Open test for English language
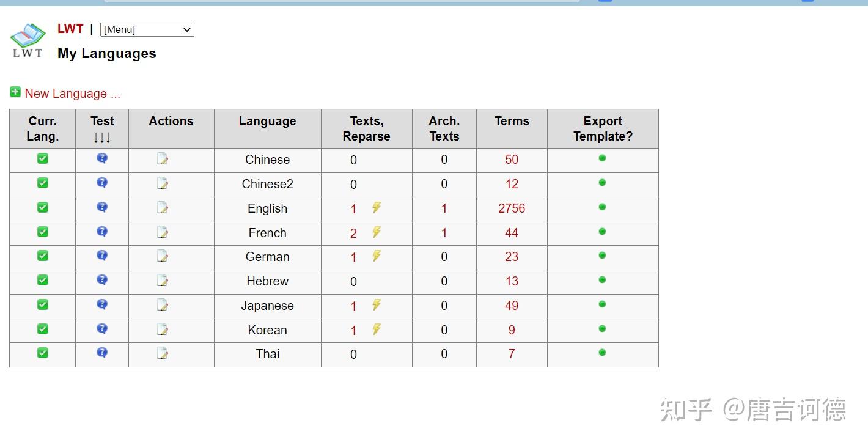 point(102,207)
